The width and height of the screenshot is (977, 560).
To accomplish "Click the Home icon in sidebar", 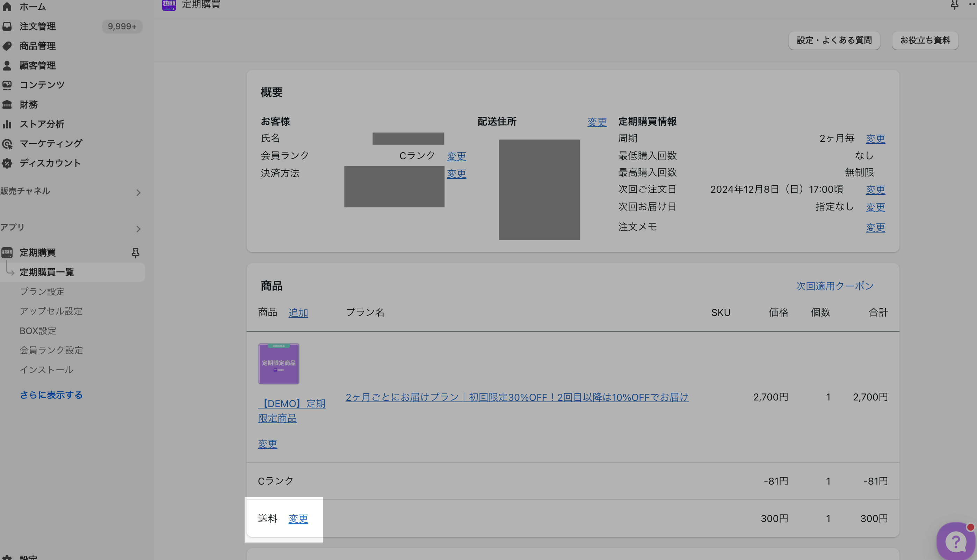I will tap(7, 7).
